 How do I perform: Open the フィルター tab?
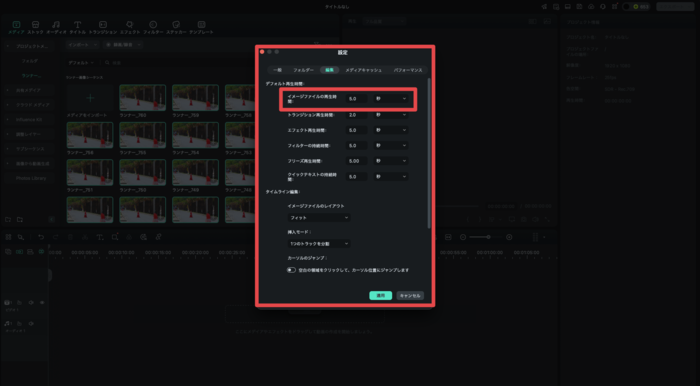pyautogui.click(x=153, y=28)
